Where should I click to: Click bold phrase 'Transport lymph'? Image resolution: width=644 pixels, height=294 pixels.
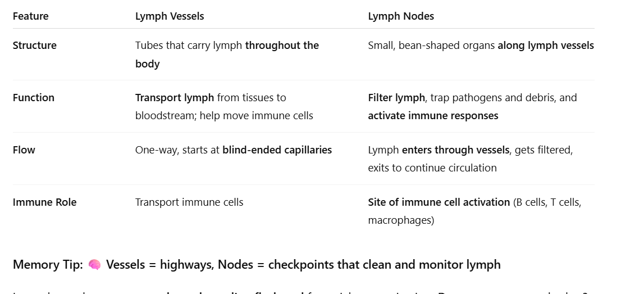pos(175,98)
